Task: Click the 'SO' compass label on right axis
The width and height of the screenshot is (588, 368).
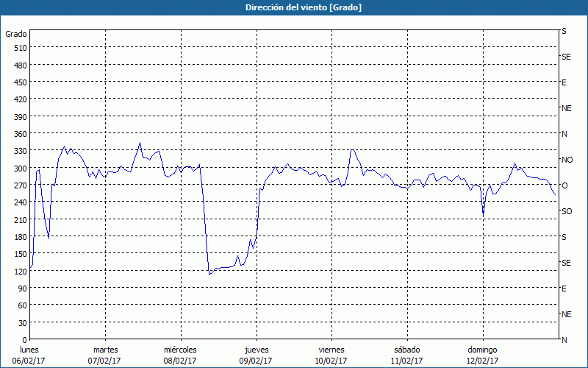Action: pos(567,211)
